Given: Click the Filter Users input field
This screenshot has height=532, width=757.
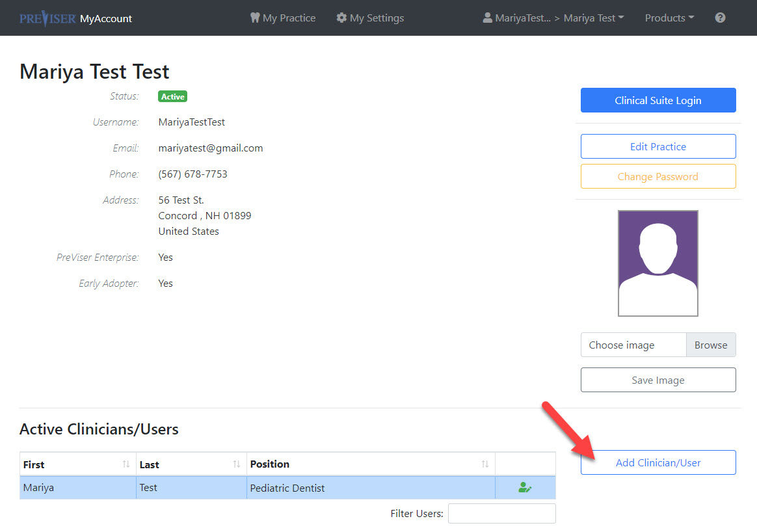Looking at the screenshot, I should click(501, 513).
